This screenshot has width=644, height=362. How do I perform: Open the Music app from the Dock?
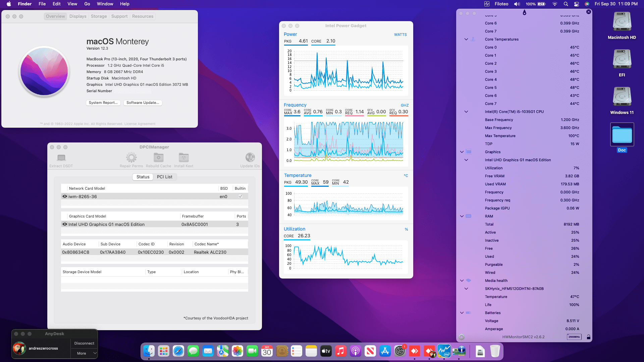coord(341,351)
